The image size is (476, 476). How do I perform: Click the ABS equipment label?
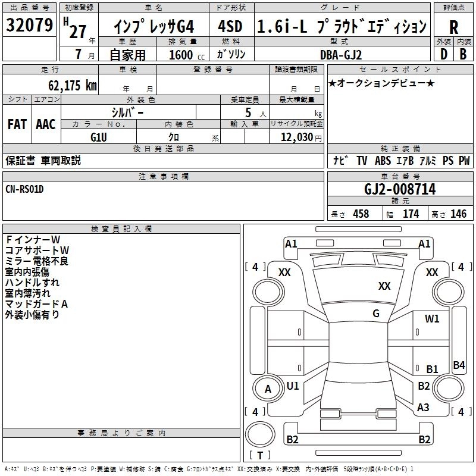(x=383, y=161)
